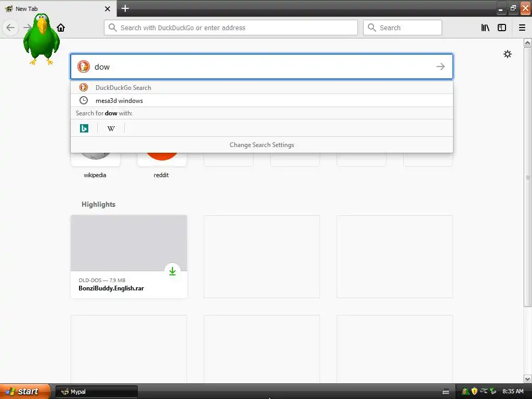
Task: Search 'dow' with the Bing engine icon
Action: (x=84, y=128)
